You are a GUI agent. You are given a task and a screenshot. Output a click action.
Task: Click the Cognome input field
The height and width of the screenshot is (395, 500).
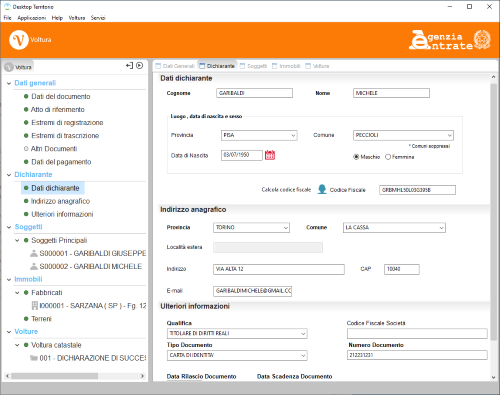click(x=254, y=93)
